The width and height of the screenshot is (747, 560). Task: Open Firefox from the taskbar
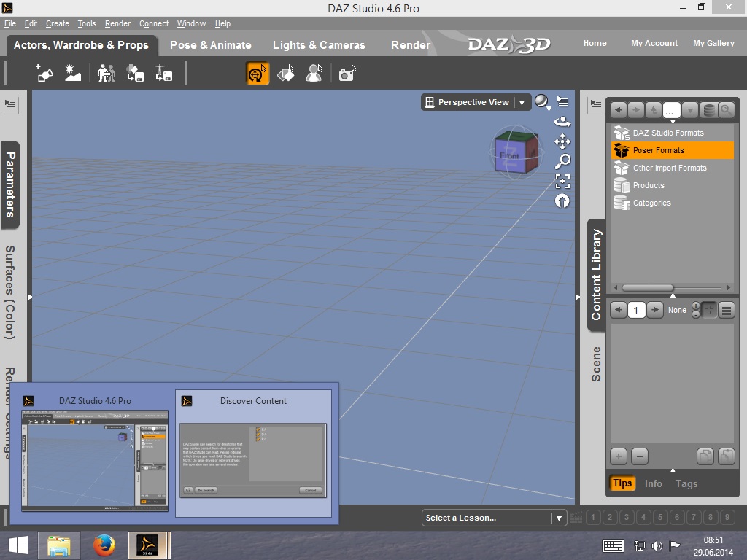pyautogui.click(x=104, y=545)
